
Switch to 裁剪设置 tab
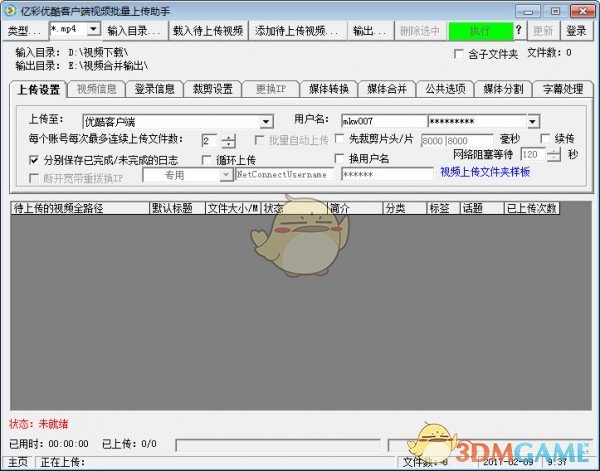(212, 89)
